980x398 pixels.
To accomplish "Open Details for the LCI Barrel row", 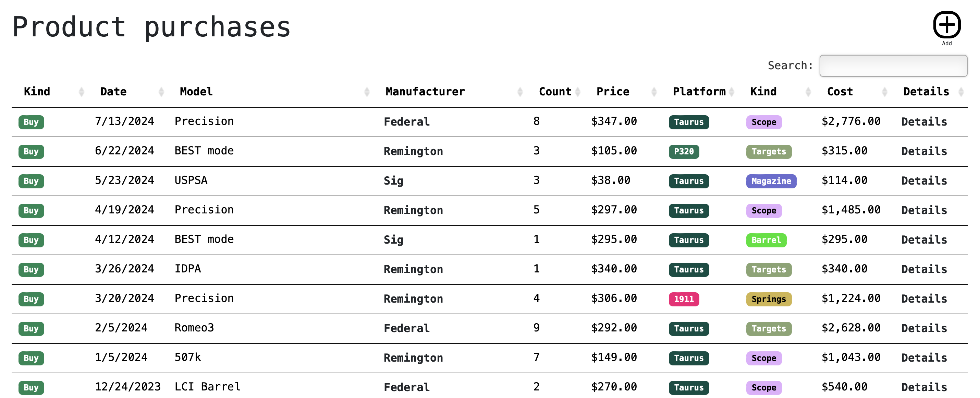I will [x=924, y=387].
